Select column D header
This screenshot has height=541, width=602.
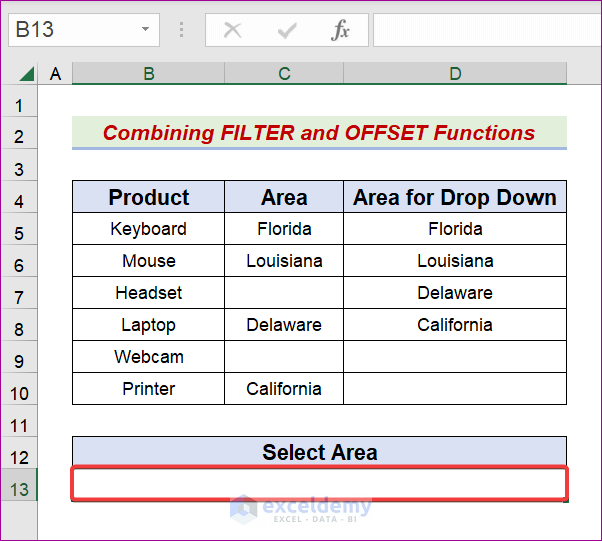point(455,73)
